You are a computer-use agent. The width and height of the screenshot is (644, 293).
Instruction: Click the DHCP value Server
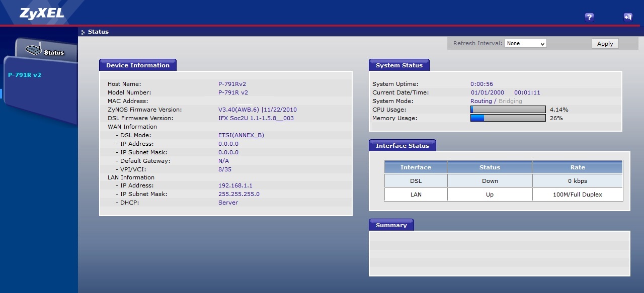pos(228,203)
